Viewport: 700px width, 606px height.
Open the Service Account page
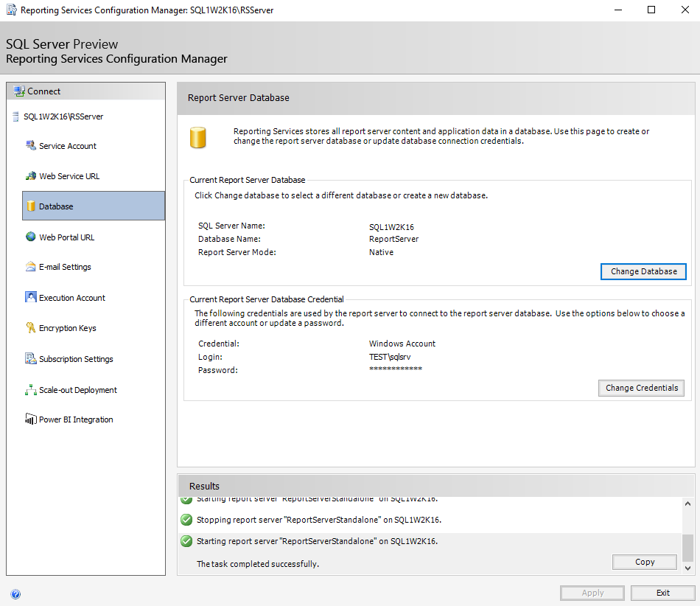pos(67,146)
